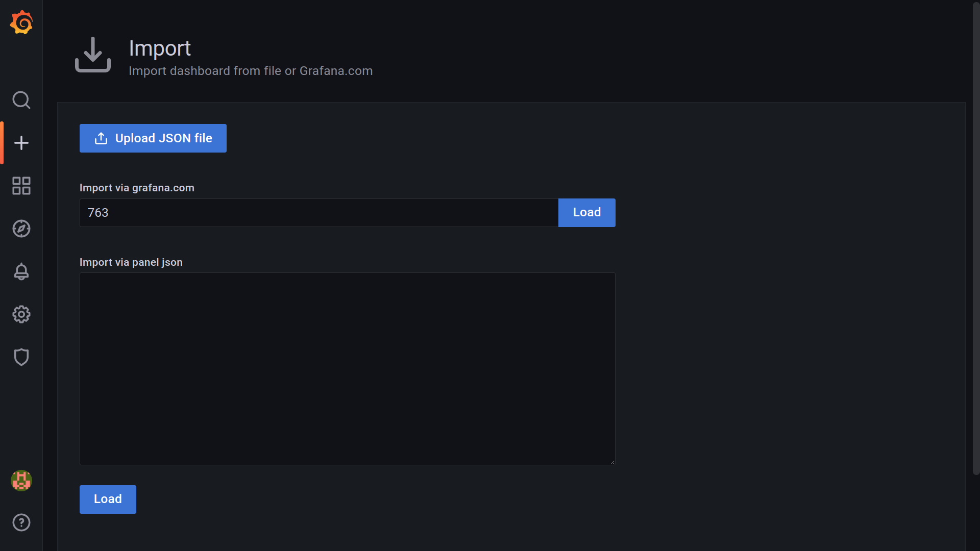Open the Dashboards grid icon
Viewport: 980px width, 551px height.
click(21, 186)
